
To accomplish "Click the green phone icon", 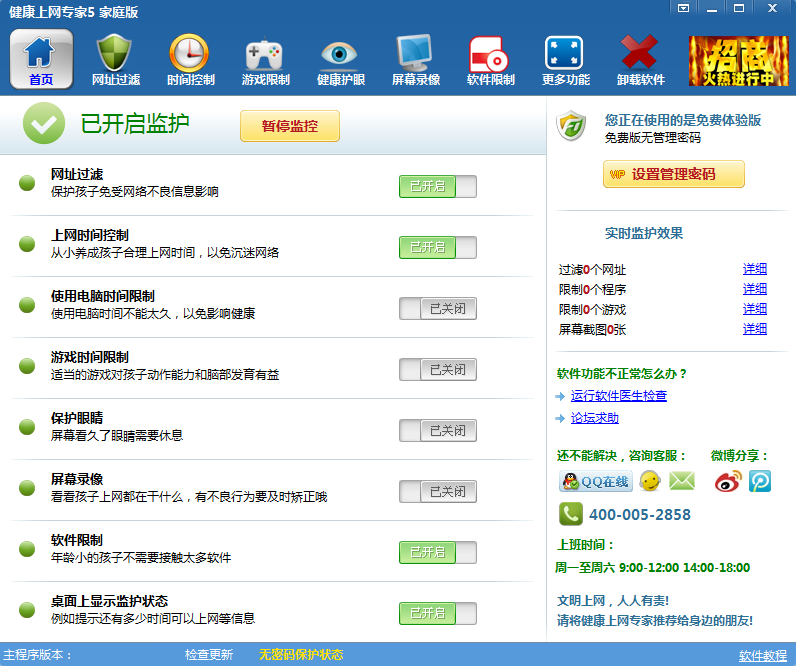I will pyautogui.click(x=571, y=514).
